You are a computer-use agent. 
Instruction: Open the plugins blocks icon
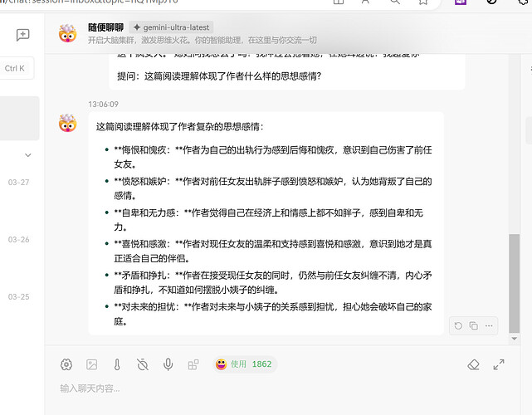[x=193, y=364]
